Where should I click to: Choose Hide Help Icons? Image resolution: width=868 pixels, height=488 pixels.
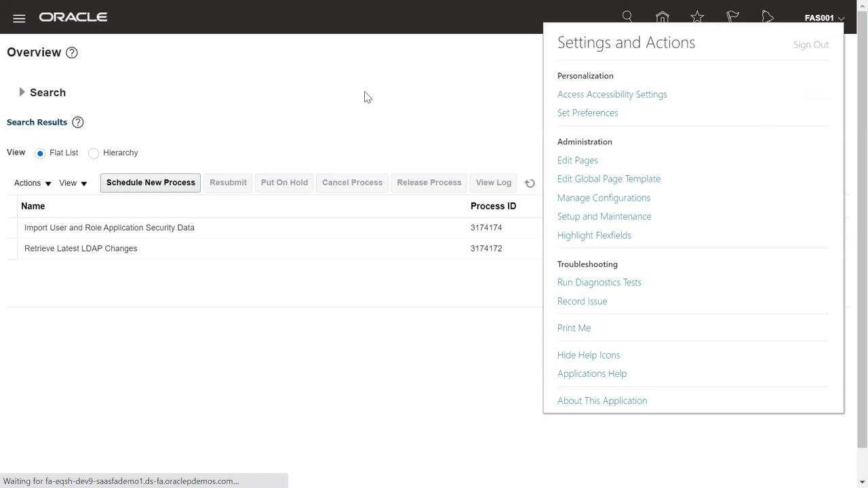point(589,355)
